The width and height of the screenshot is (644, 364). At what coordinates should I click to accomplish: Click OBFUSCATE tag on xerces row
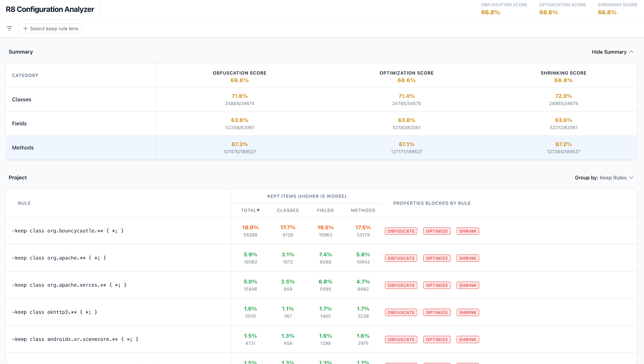click(401, 285)
